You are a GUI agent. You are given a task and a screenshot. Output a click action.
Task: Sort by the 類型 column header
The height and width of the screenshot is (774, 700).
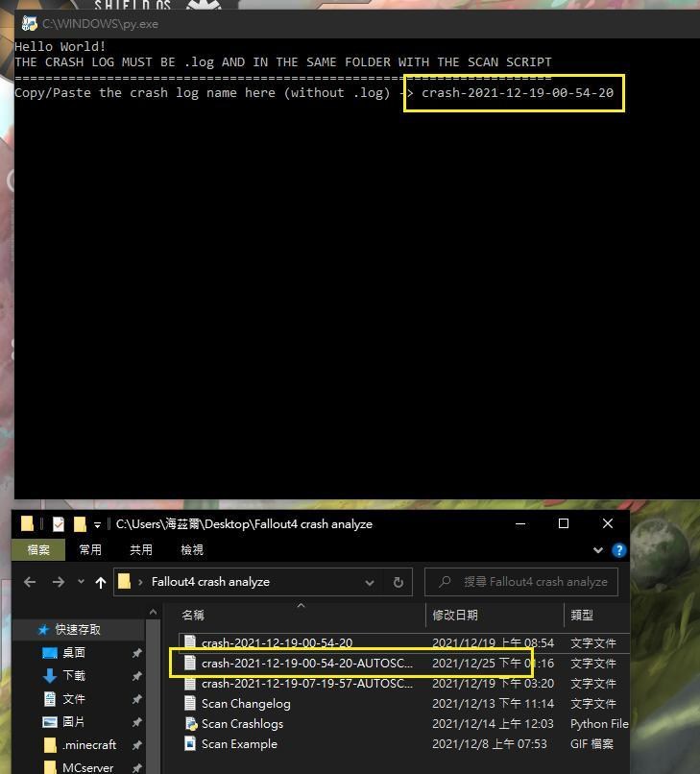pyautogui.click(x=582, y=615)
